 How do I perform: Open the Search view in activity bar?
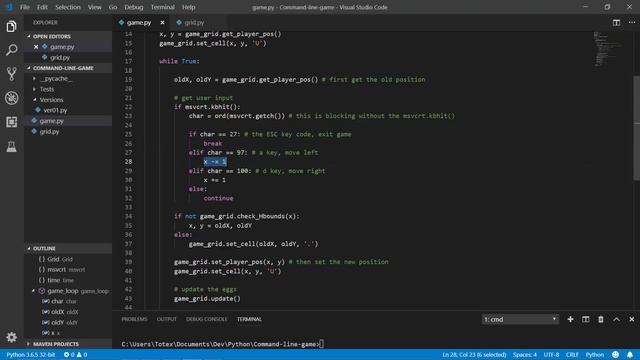pos(11,50)
